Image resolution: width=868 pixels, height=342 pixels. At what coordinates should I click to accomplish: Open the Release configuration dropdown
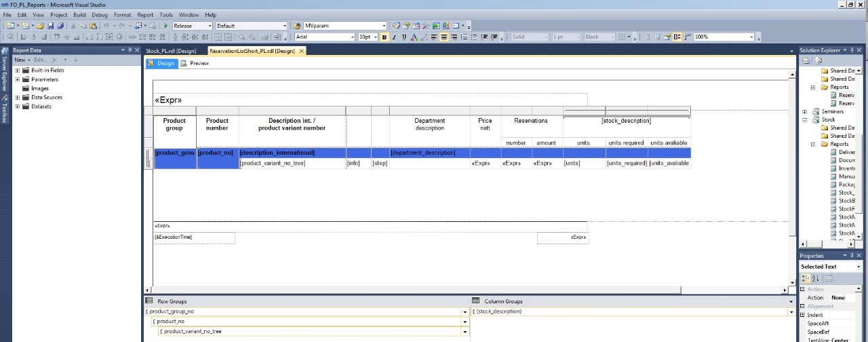(209, 26)
